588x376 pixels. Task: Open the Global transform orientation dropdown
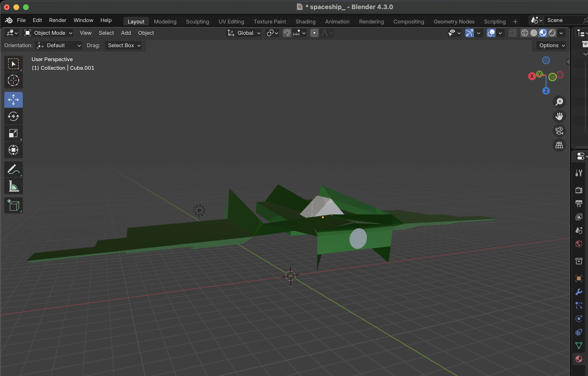click(243, 33)
